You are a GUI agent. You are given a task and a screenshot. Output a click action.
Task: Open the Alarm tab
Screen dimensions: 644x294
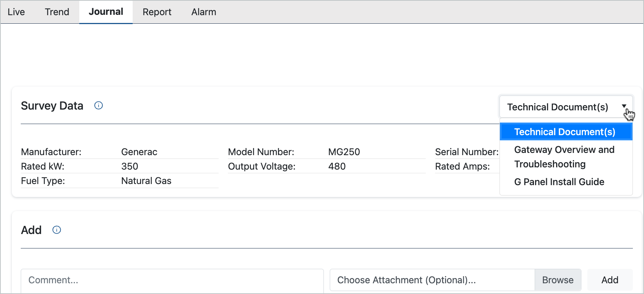pos(204,12)
